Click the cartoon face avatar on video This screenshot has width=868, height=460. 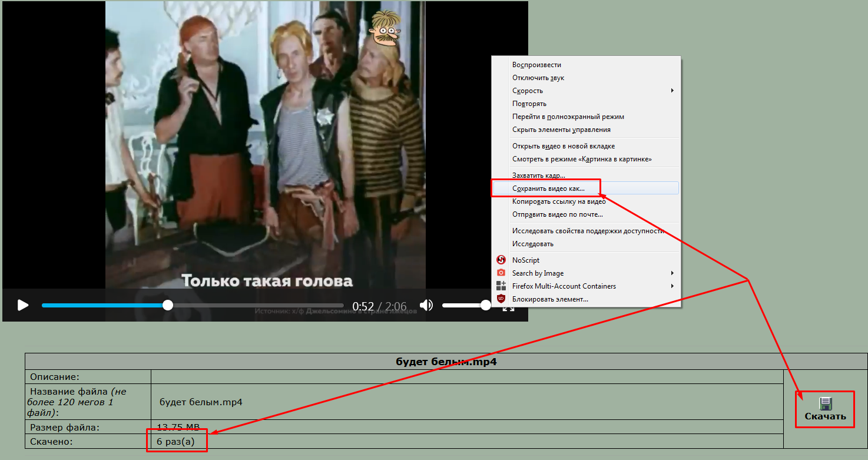[385, 28]
